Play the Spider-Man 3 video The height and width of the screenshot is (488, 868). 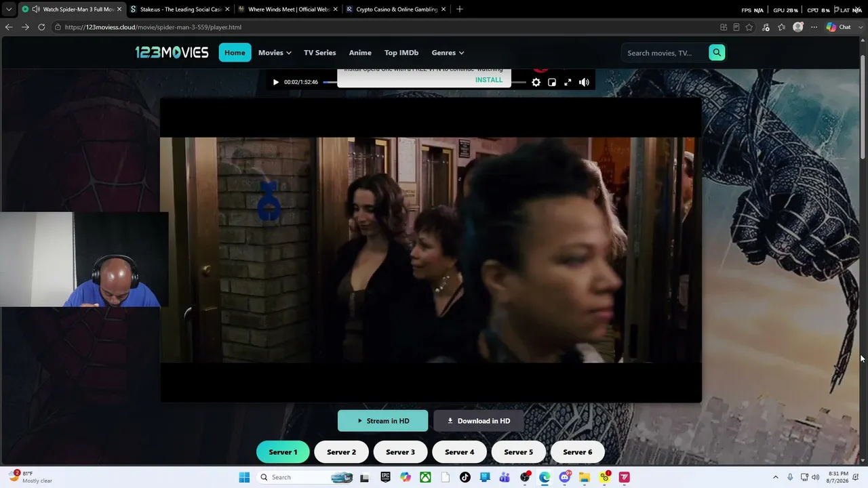(275, 82)
